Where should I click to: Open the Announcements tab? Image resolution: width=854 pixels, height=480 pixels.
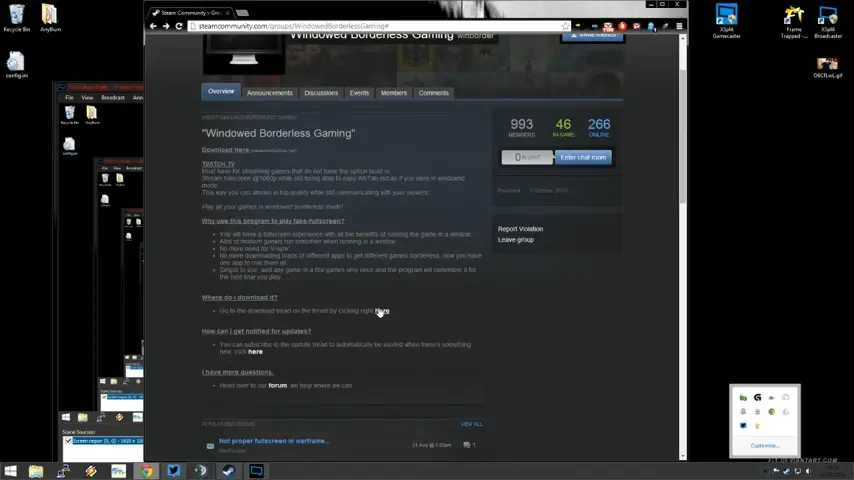click(270, 93)
